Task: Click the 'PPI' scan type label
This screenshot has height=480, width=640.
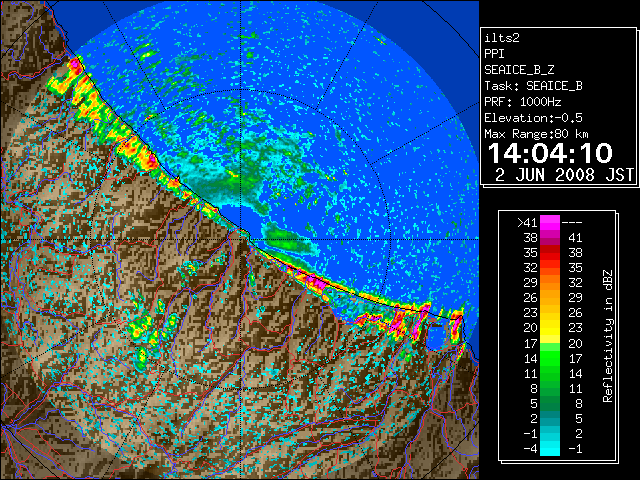Action: tap(494, 54)
